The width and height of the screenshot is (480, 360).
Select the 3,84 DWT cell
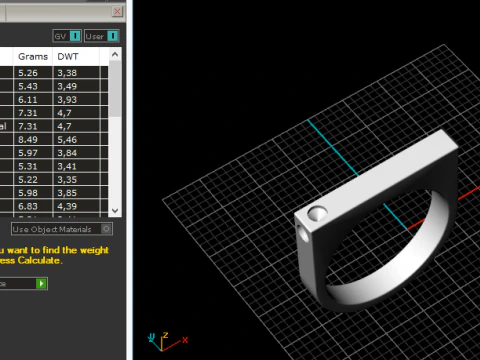76,153
